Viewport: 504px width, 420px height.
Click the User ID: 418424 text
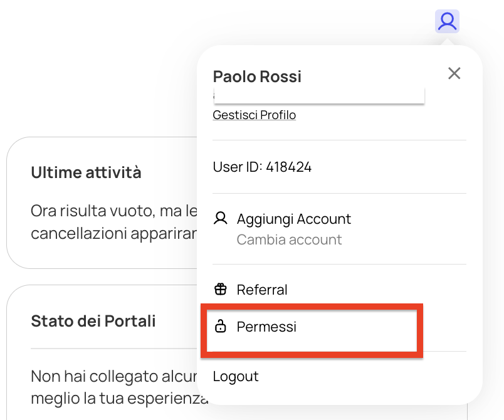tap(262, 167)
